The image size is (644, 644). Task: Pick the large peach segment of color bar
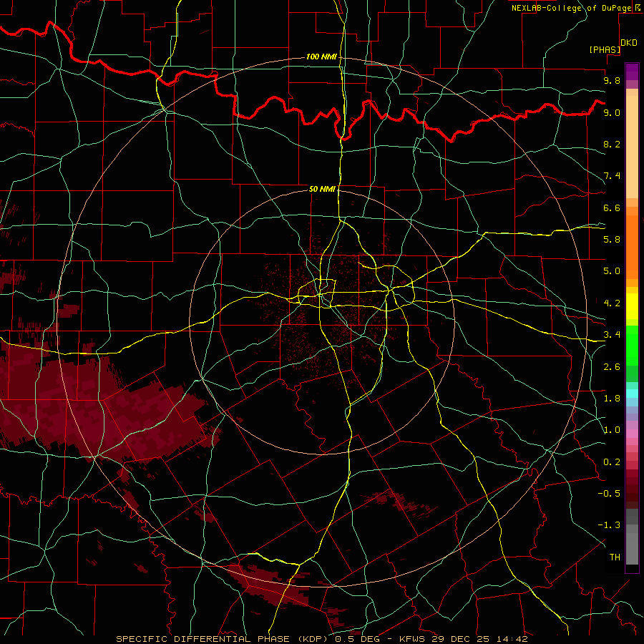pos(632,147)
